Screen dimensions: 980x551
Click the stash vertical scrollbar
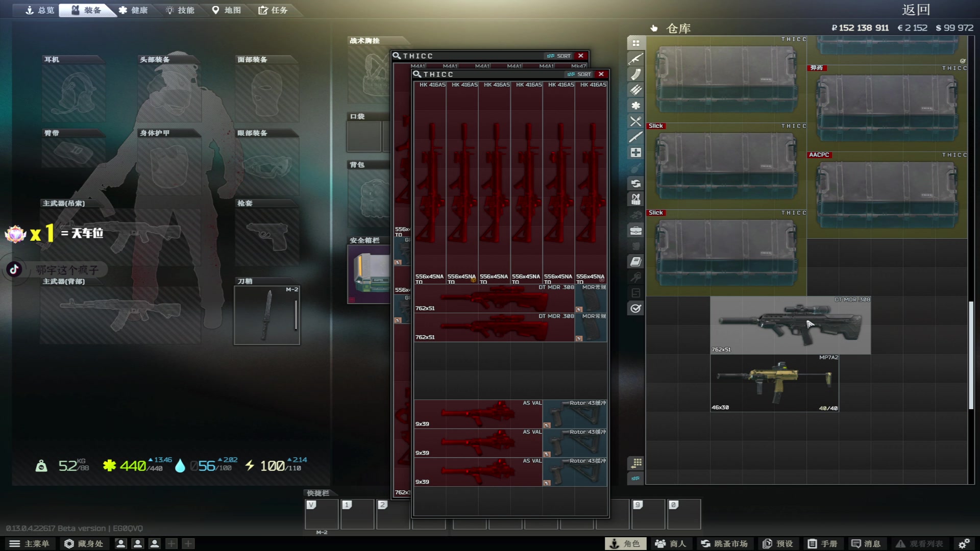[971, 355]
